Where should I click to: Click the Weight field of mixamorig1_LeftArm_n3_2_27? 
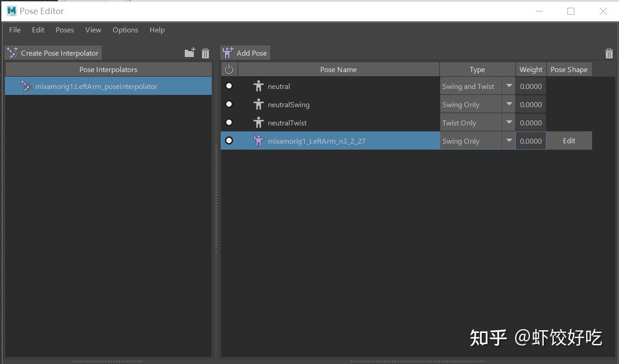coord(531,141)
